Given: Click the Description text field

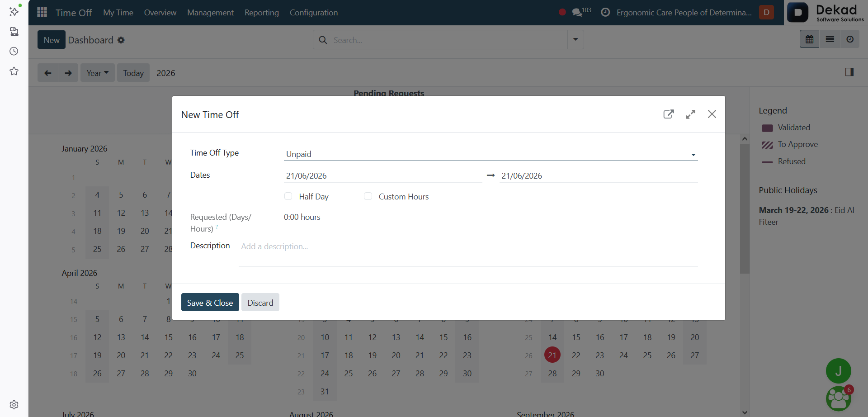Looking at the screenshot, I should [x=468, y=253].
